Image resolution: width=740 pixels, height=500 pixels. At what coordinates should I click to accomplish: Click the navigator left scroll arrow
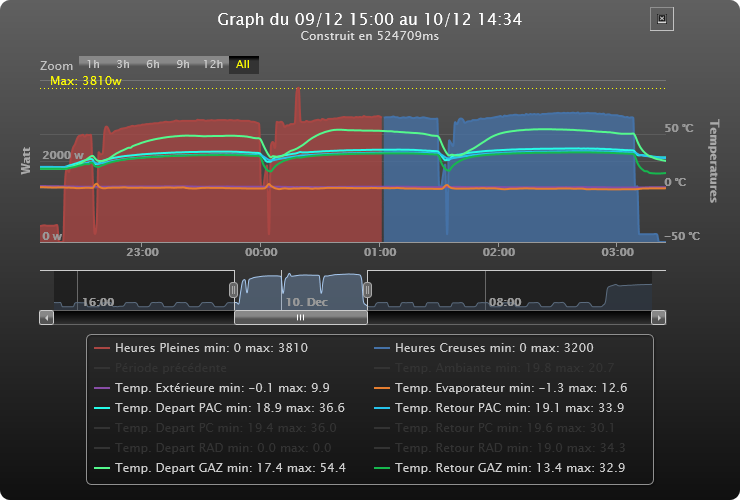46,317
